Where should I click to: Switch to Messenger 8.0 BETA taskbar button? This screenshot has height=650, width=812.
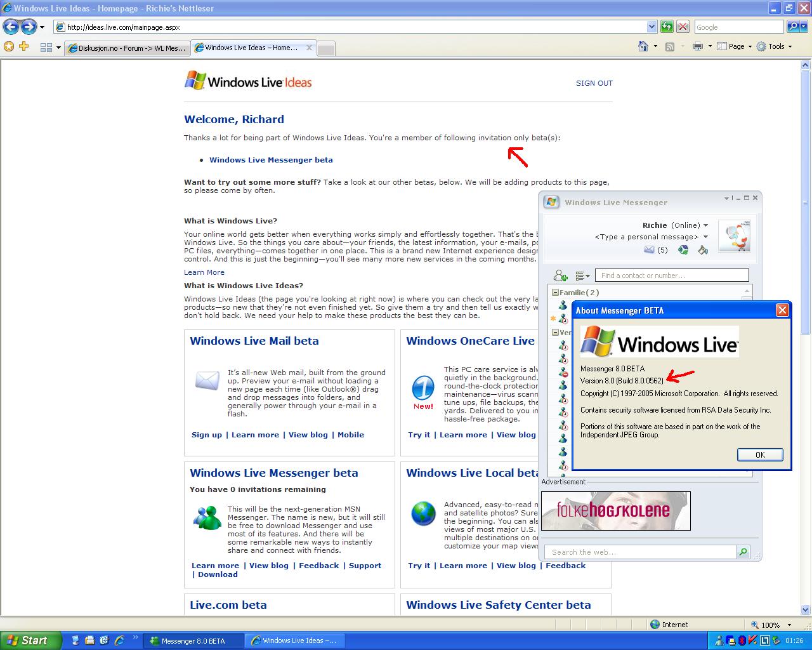coord(193,640)
